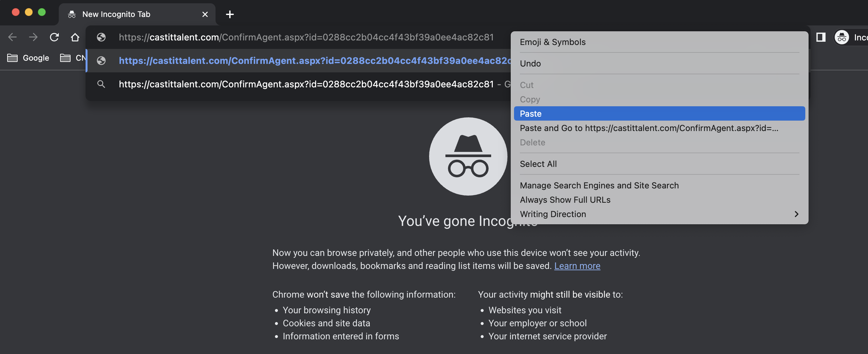Toggle Always Show Full URLs option
Image resolution: width=868 pixels, height=354 pixels.
coord(565,199)
